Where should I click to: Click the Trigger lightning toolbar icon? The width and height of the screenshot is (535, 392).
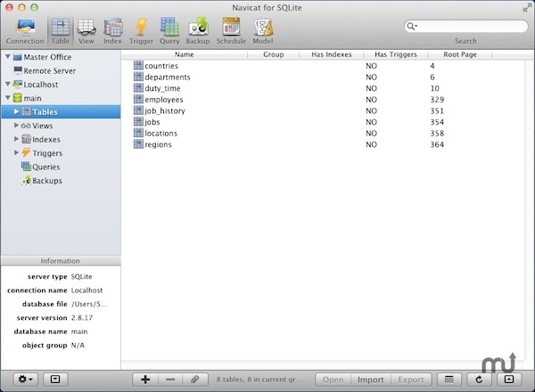(x=141, y=31)
